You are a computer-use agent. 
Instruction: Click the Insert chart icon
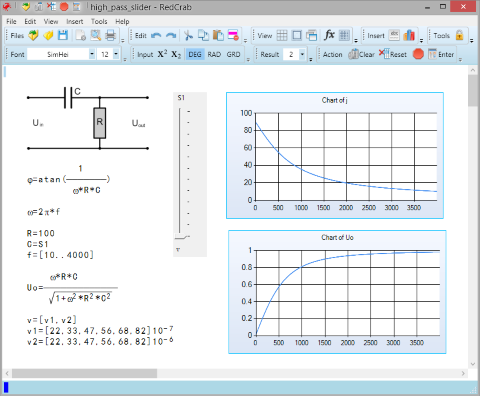[x=409, y=35]
